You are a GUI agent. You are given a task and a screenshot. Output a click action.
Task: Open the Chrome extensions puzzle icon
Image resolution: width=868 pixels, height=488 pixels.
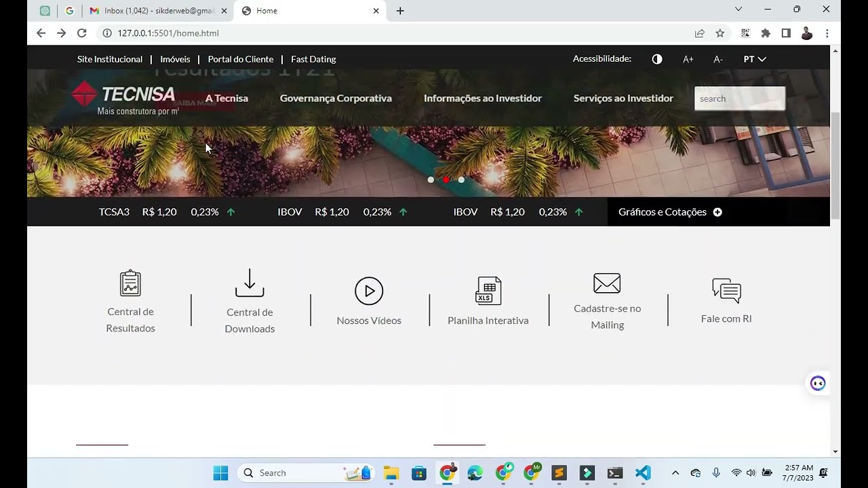point(766,33)
